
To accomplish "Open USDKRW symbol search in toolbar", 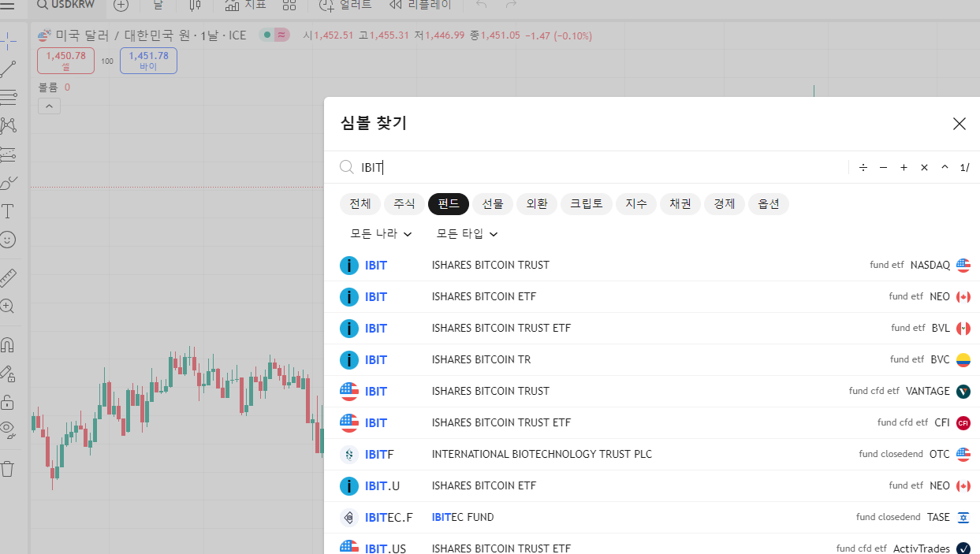I will coord(66,6).
